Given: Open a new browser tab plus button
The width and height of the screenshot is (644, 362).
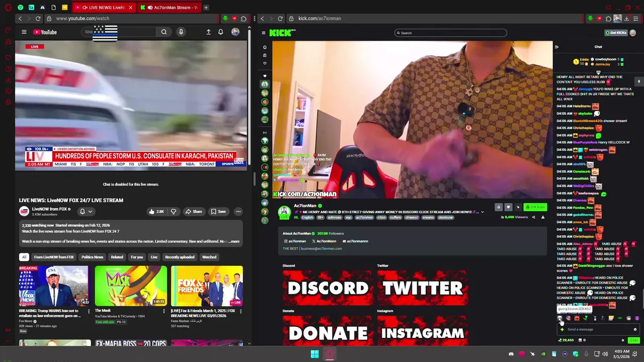Looking at the screenshot, I should click(206, 8).
